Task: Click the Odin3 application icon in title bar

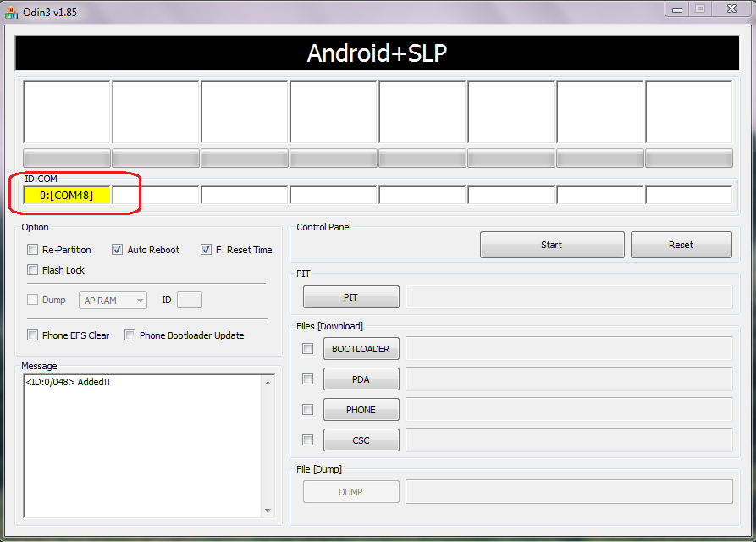Action: pos(11,12)
